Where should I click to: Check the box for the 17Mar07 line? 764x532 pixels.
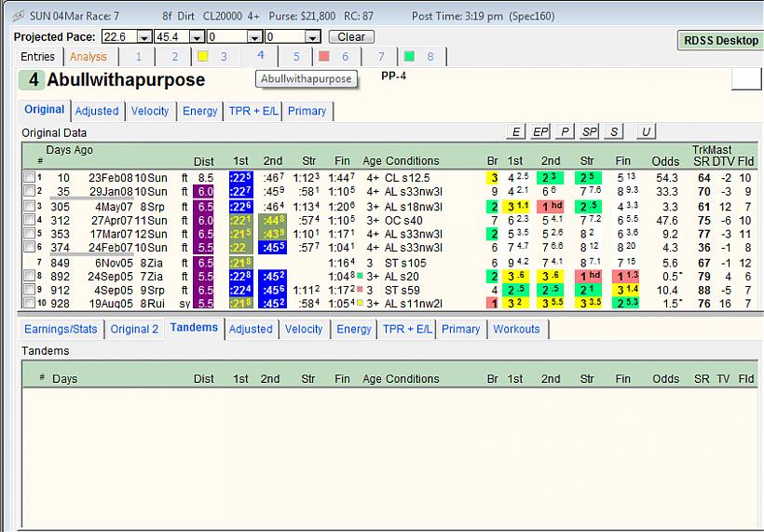[x=29, y=234]
